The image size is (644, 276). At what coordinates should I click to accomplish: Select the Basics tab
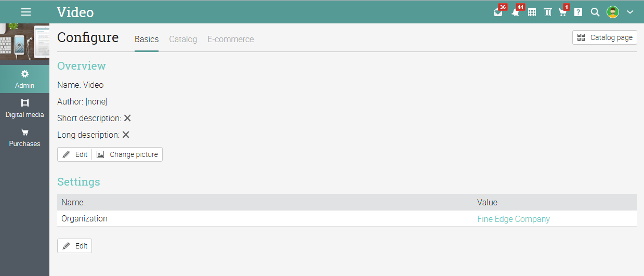tap(147, 39)
